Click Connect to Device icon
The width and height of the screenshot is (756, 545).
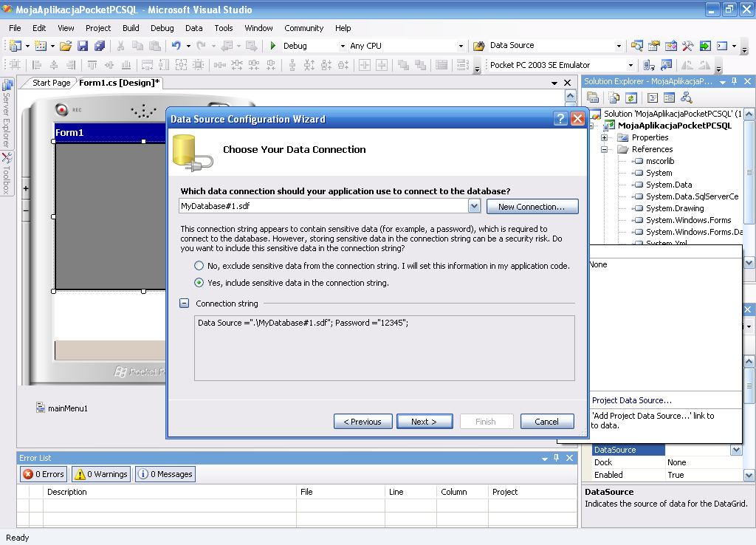click(x=649, y=65)
